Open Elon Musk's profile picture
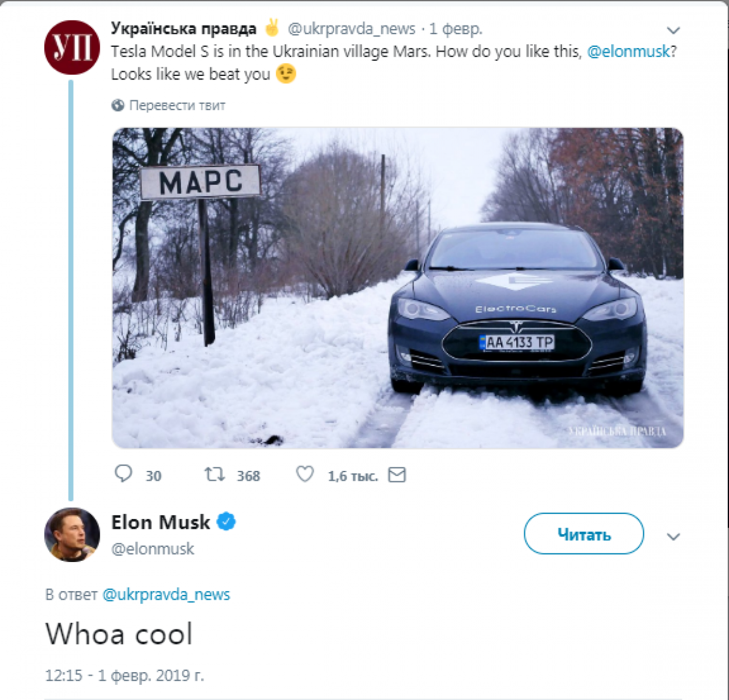Viewport: 729px width, 700px height. click(72, 535)
